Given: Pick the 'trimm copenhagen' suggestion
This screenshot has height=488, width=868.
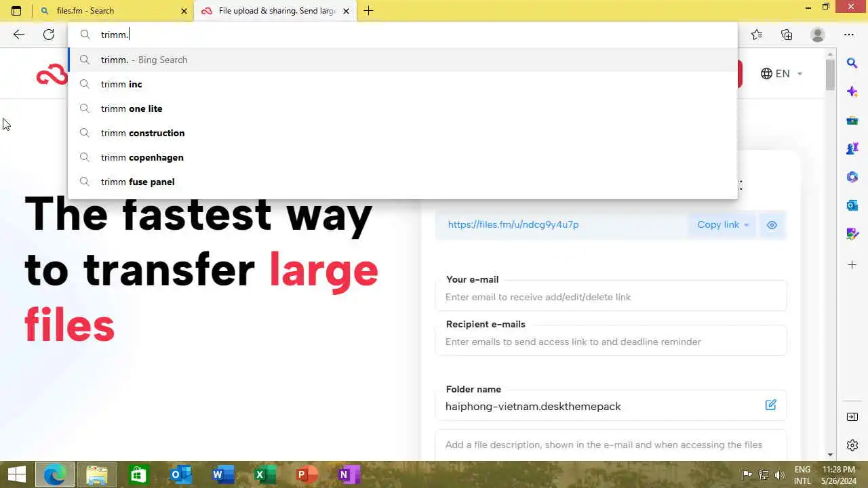Looking at the screenshot, I should (x=403, y=157).
